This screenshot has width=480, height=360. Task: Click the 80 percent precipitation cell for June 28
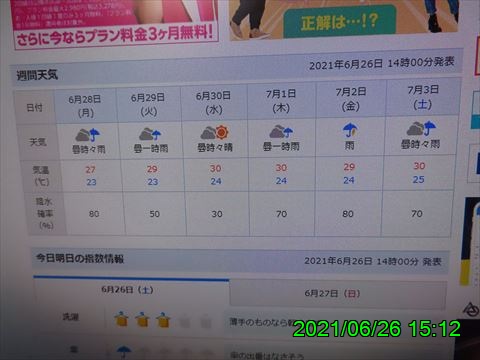94,214
